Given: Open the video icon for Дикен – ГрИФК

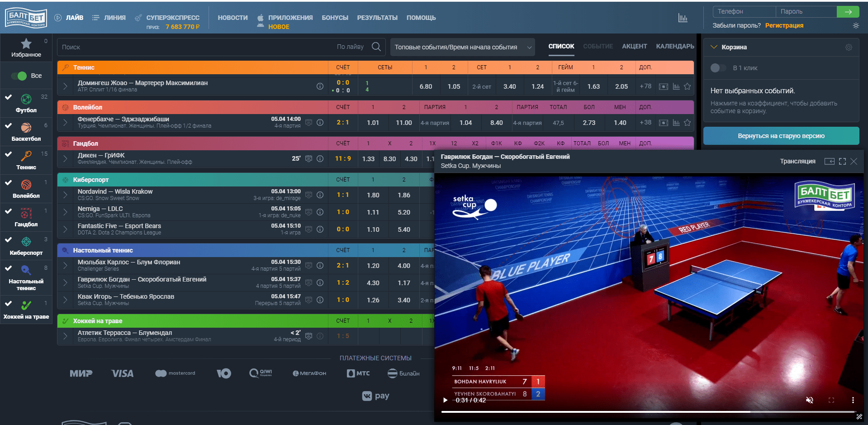Looking at the screenshot, I should (308, 158).
